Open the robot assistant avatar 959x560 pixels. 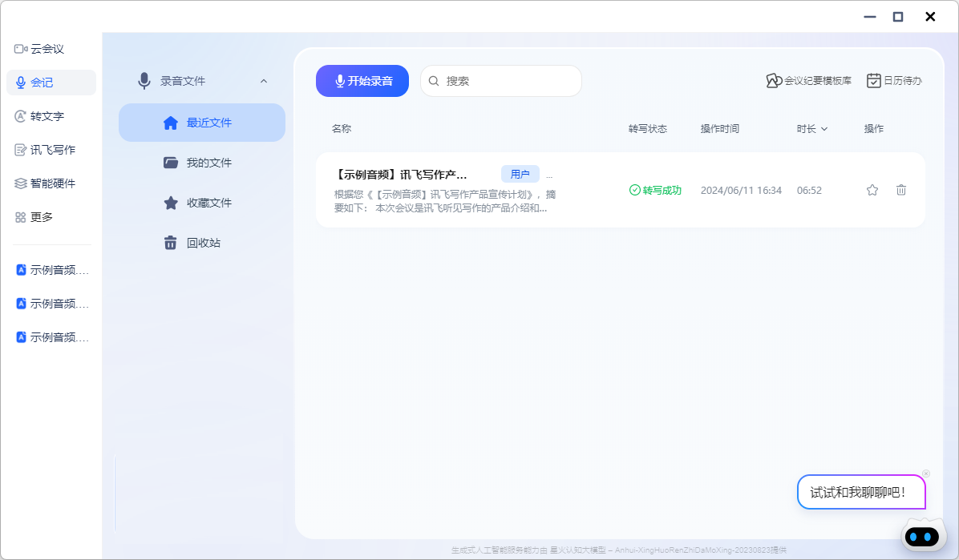923,536
